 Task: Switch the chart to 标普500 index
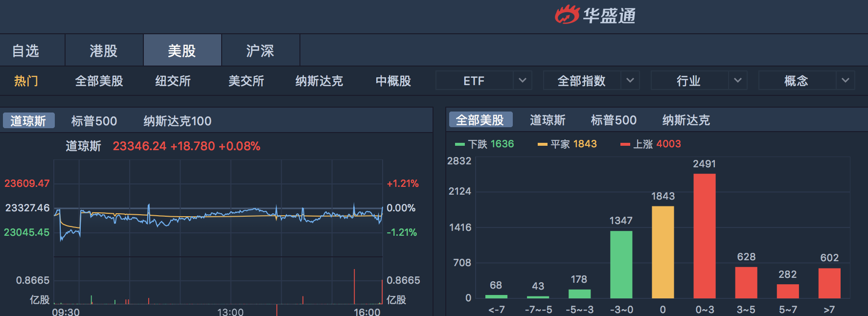pos(94,121)
